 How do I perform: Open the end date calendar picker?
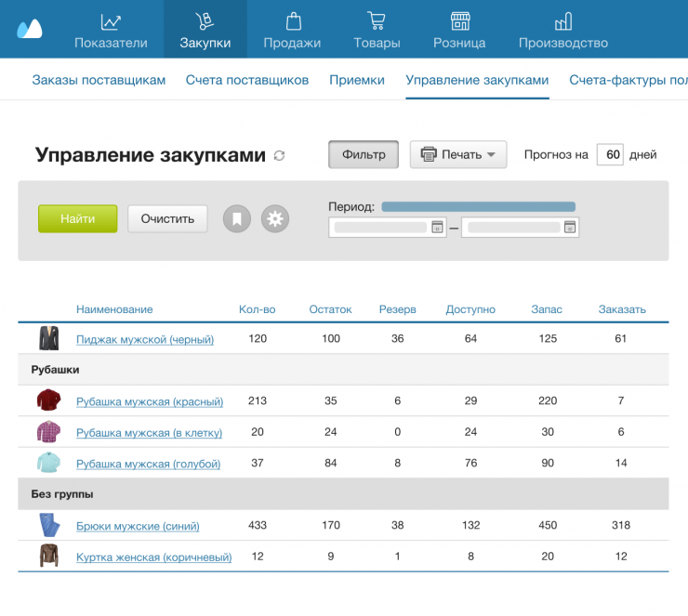point(570,227)
